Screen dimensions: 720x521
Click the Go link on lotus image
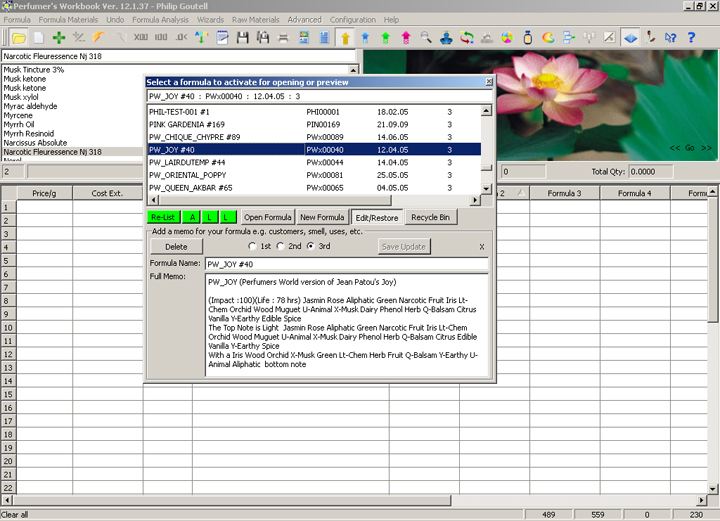pos(690,148)
